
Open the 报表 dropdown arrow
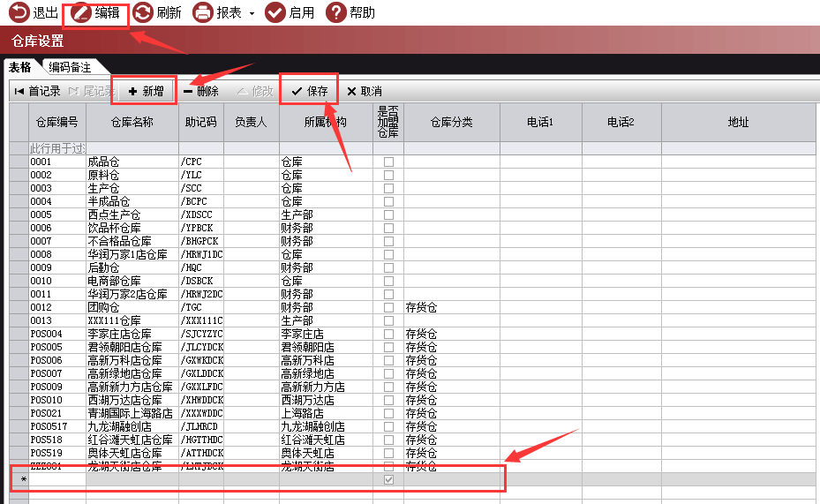252,13
